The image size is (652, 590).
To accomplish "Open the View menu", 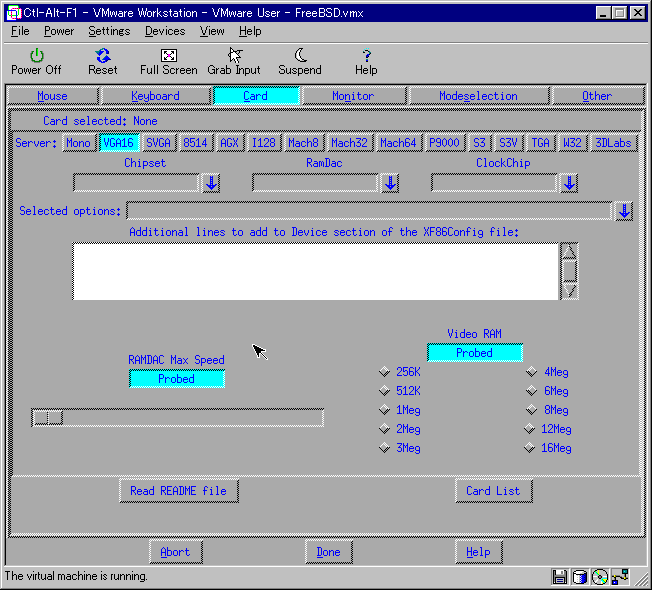I will [x=212, y=31].
